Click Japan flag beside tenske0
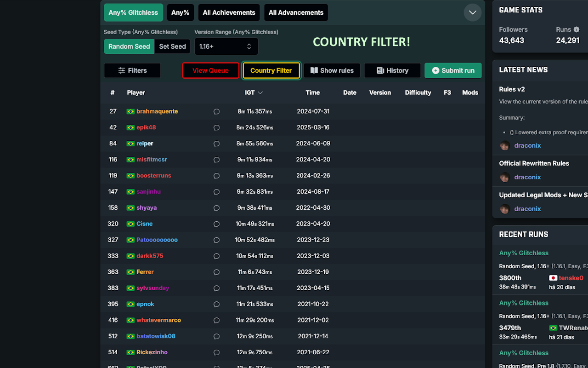588x368 pixels. [553, 278]
